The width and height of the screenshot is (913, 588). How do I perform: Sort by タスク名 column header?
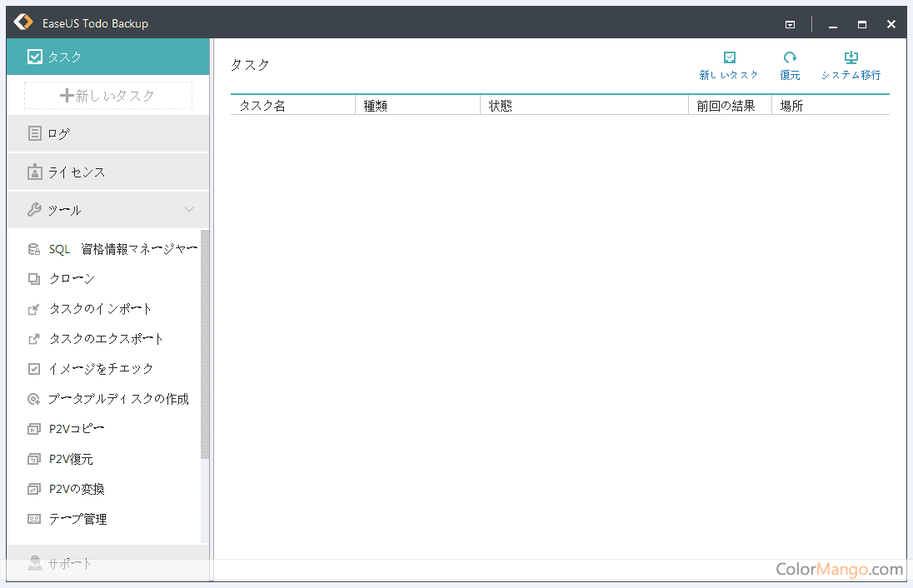tap(292, 106)
